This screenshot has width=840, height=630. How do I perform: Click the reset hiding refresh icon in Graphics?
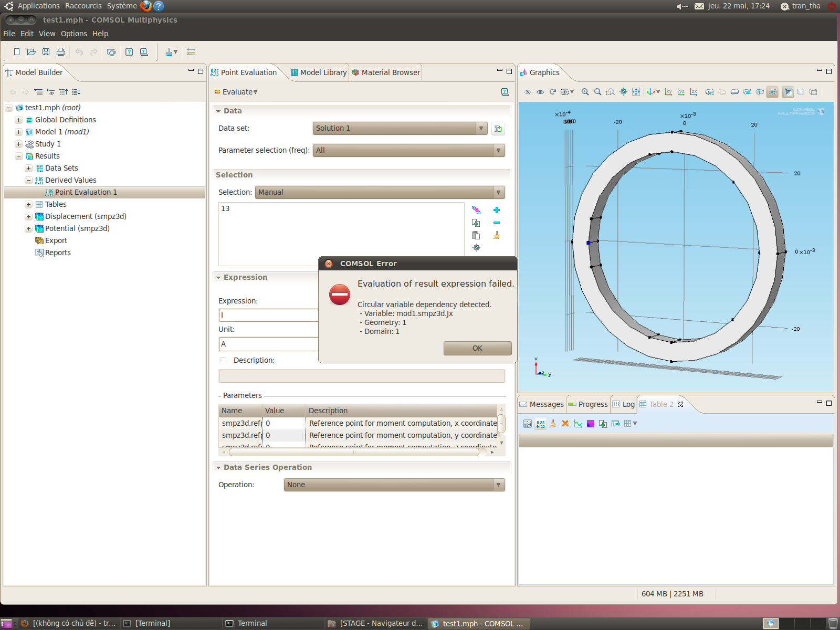[553, 92]
